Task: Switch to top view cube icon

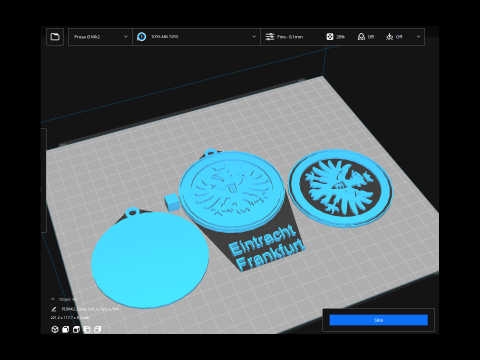Action: [x=76, y=329]
